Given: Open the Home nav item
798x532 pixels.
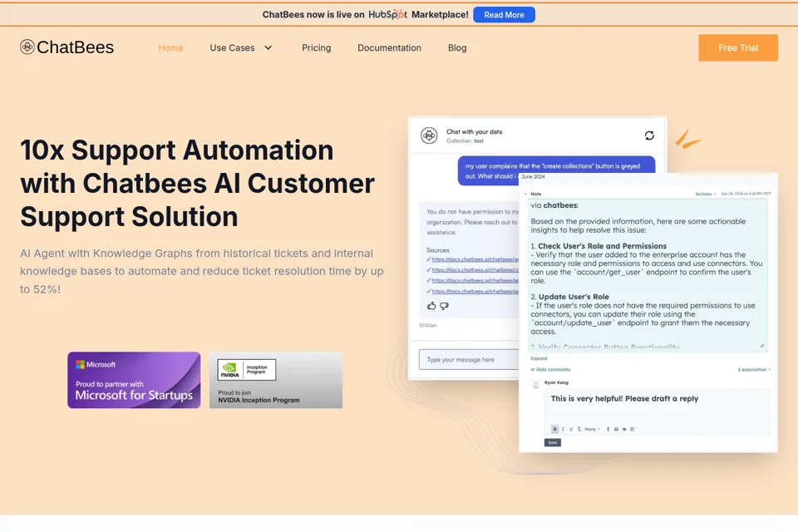Looking at the screenshot, I should point(170,48).
